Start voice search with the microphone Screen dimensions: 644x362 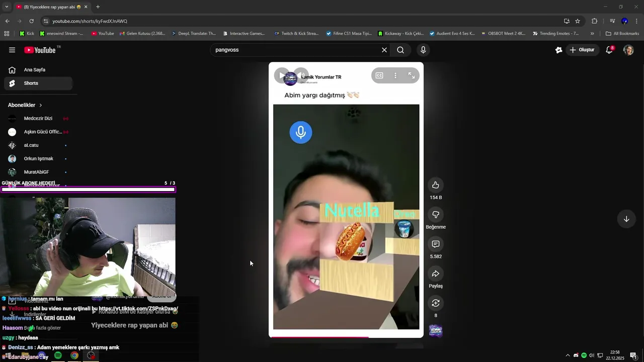coord(423,50)
